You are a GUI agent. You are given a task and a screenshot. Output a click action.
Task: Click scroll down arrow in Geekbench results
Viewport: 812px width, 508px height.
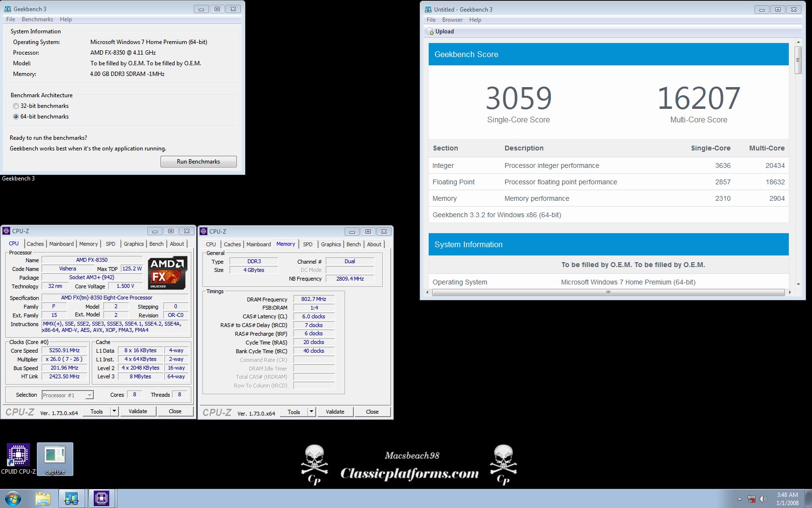[x=798, y=284]
